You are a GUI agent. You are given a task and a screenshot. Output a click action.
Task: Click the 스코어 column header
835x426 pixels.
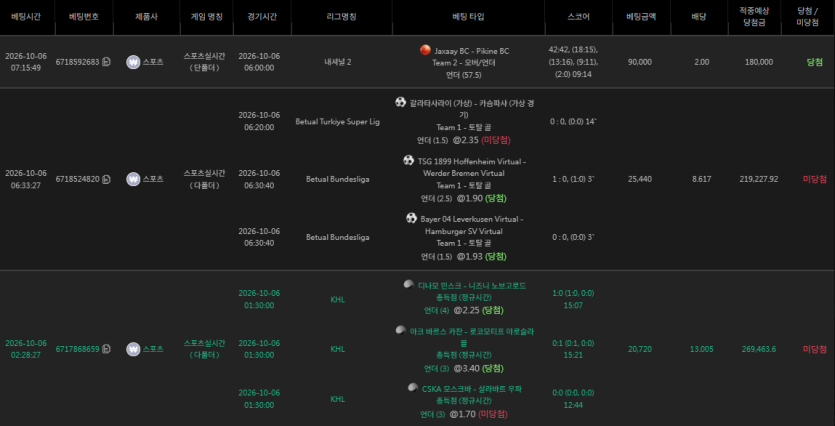(578, 16)
